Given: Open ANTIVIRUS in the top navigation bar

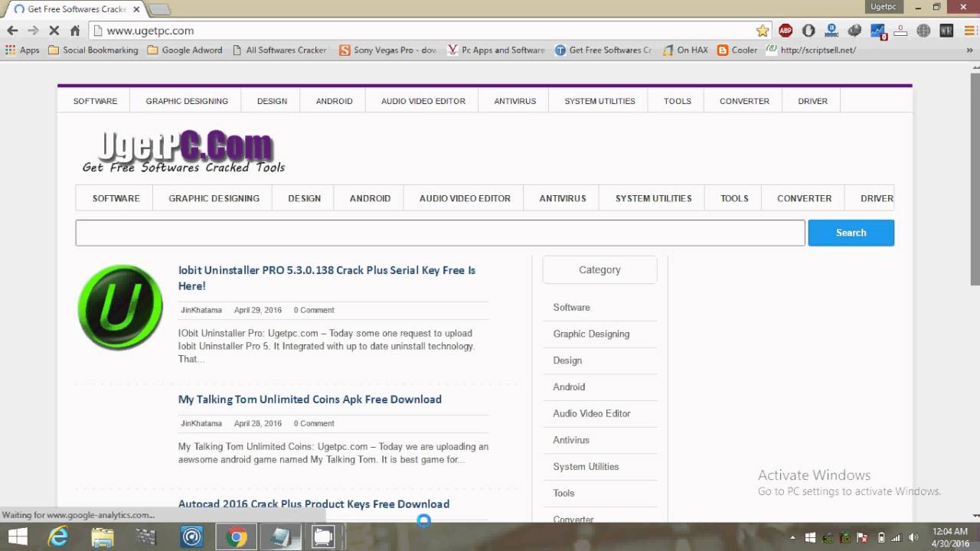Looking at the screenshot, I should click(x=514, y=101).
